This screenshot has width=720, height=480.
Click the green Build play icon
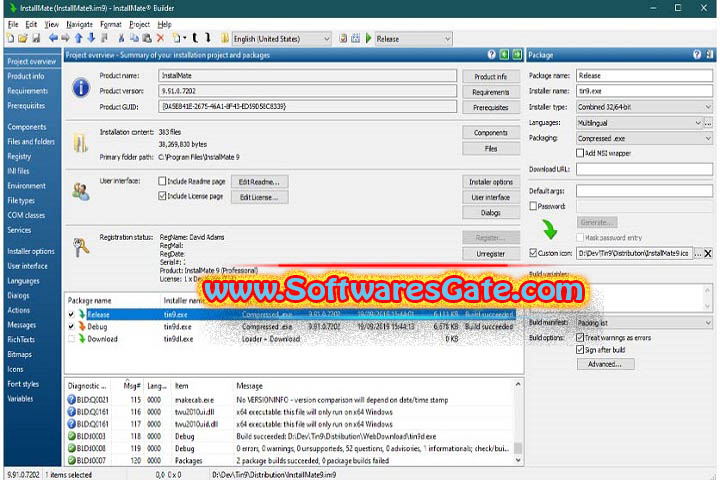click(x=368, y=39)
